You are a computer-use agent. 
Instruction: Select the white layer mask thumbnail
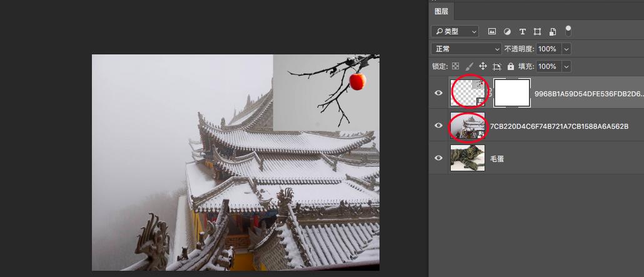coord(511,93)
